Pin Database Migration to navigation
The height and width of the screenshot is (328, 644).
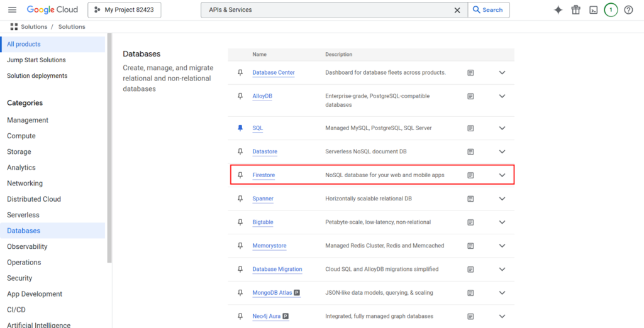tap(240, 270)
